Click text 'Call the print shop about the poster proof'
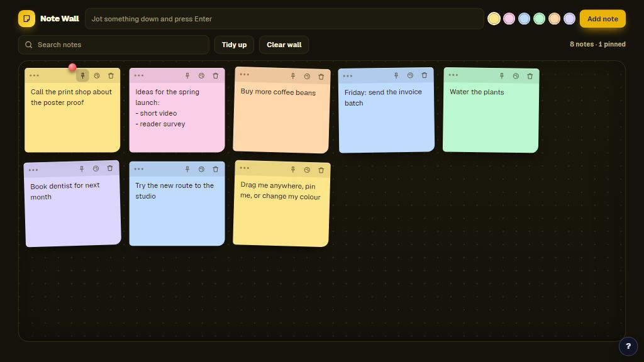Viewport: 644px width, 362px height. click(x=71, y=97)
